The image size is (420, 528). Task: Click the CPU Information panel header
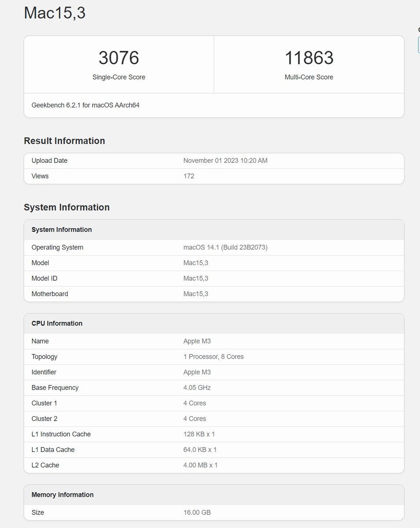point(57,323)
